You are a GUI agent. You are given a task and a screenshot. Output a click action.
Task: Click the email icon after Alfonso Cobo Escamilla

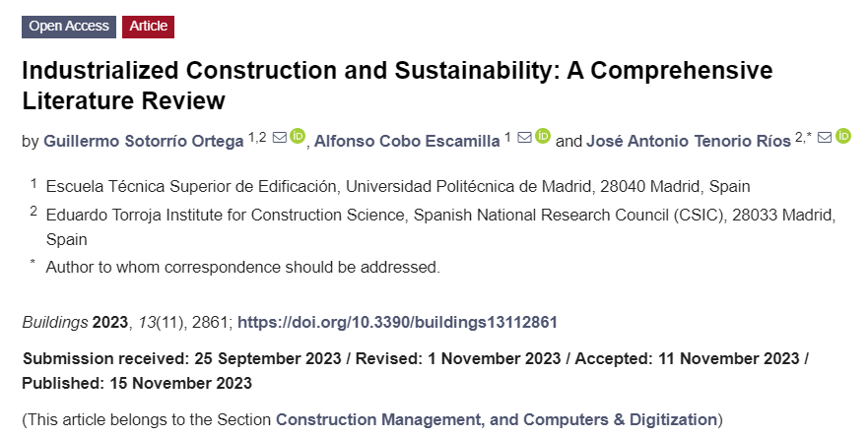524,137
